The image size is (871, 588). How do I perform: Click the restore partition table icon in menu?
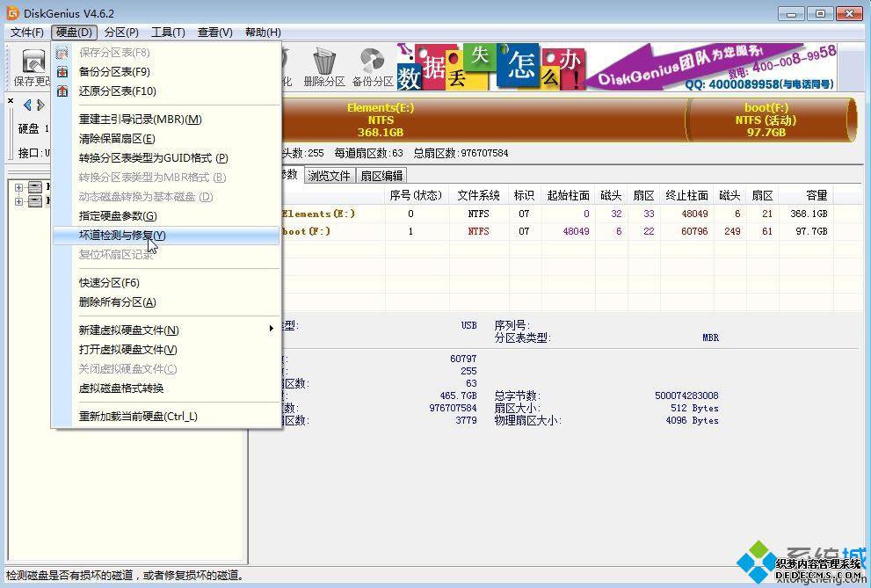62,91
